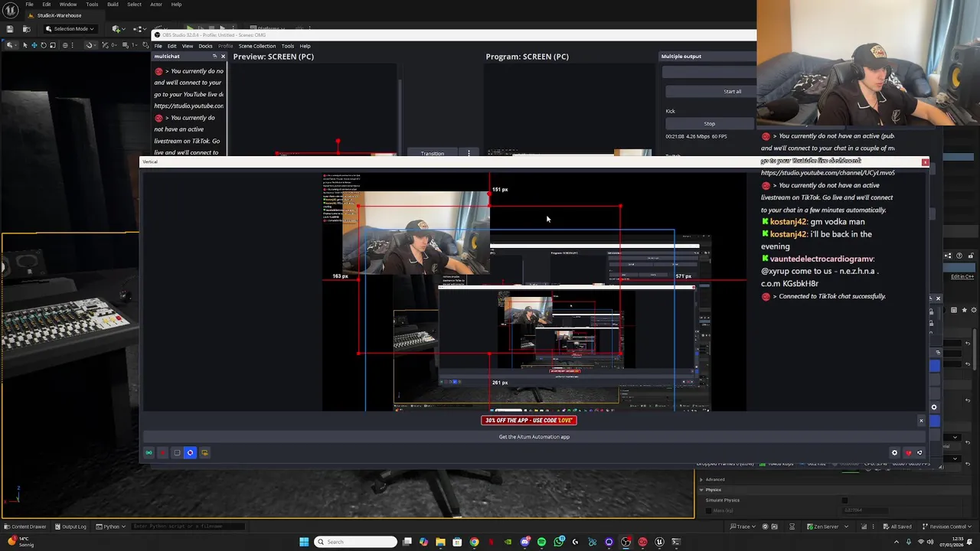Image resolution: width=980 pixels, height=551 pixels.
Task: Select the arrow select tool in viewport
Action: [24, 45]
